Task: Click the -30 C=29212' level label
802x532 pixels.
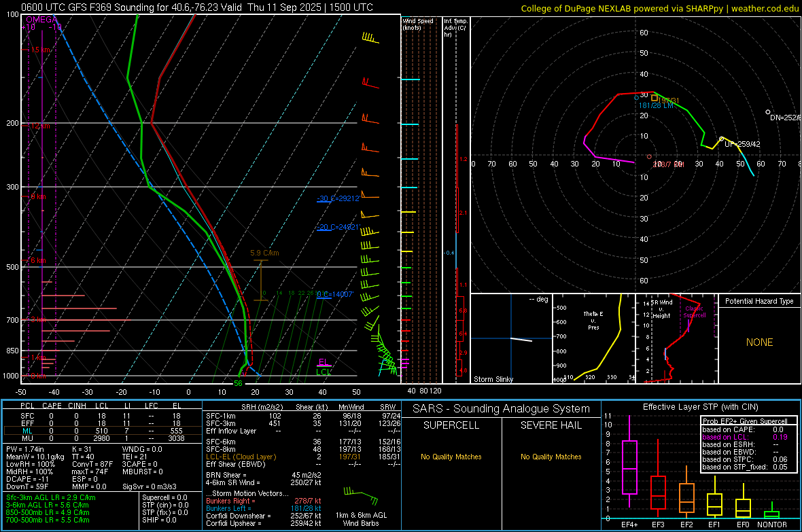Action: [338, 198]
